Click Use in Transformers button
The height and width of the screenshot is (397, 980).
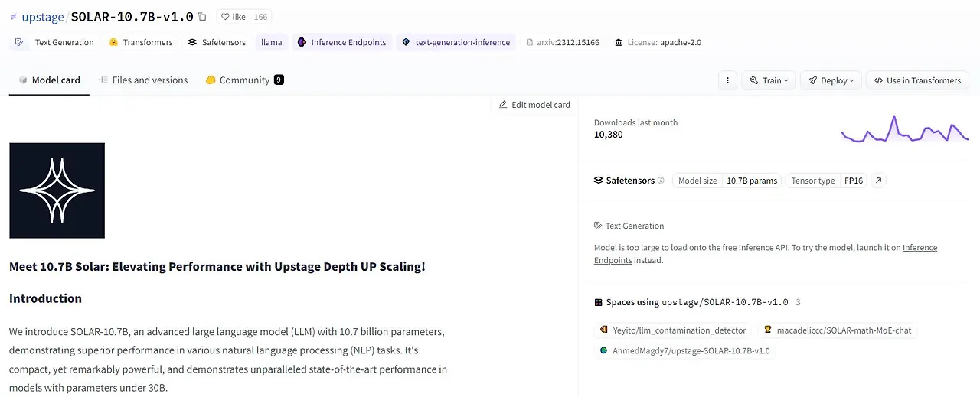pyautogui.click(x=917, y=80)
